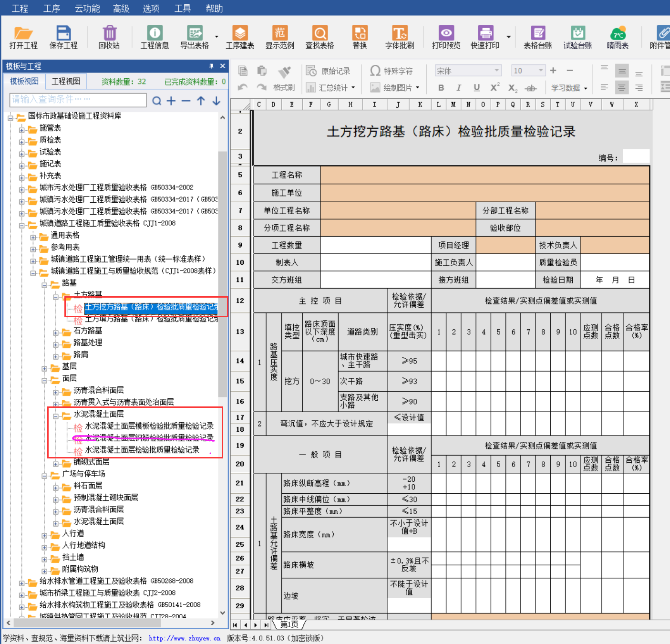Switch to the 工程视图 tab
Image resolution: width=670 pixels, height=644 pixels.
point(66,81)
